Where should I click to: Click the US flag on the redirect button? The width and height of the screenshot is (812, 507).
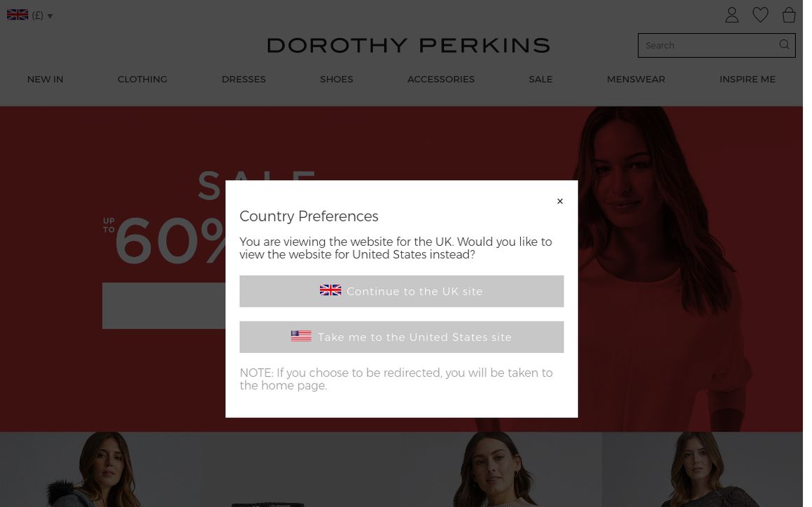(x=301, y=335)
